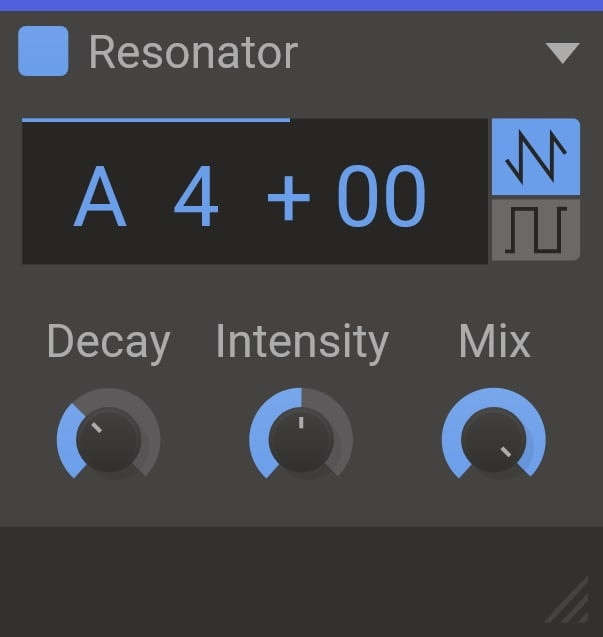The height and width of the screenshot is (637, 603).
Task: Click the Mix label
Action: point(494,342)
